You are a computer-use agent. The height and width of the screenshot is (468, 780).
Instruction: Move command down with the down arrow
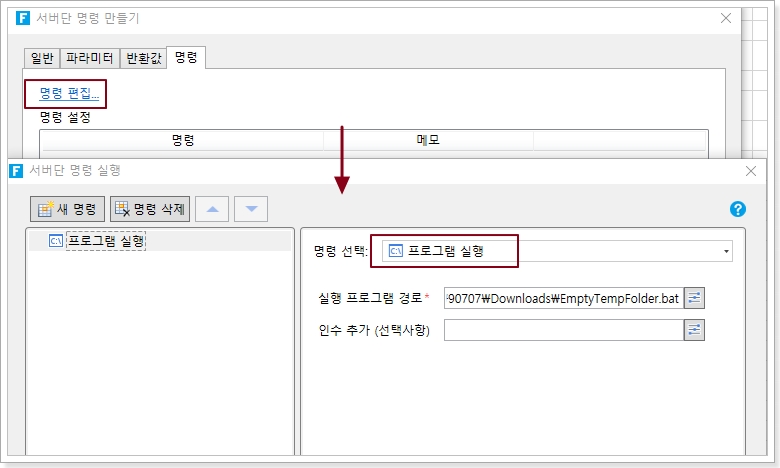251,208
